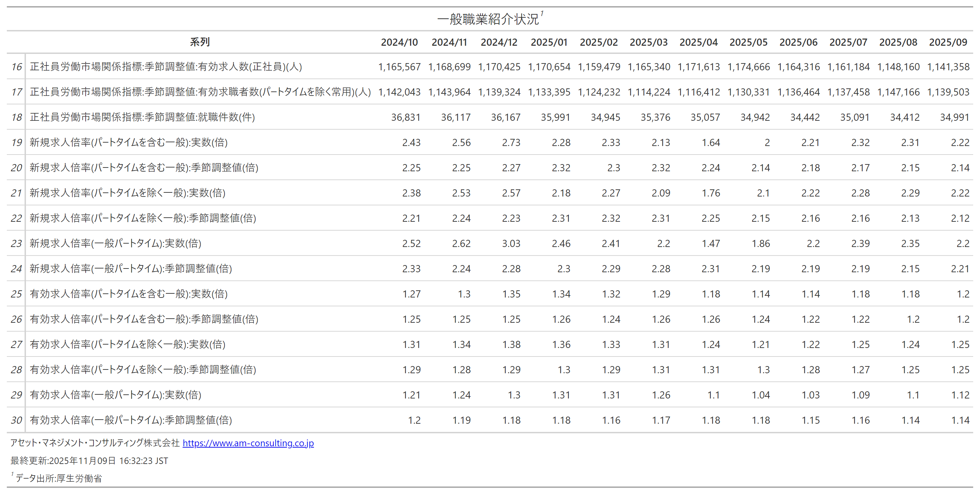Image resolution: width=980 pixels, height=494 pixels.
Task: Click the 2025/04 column header
Action: (698, 42)
